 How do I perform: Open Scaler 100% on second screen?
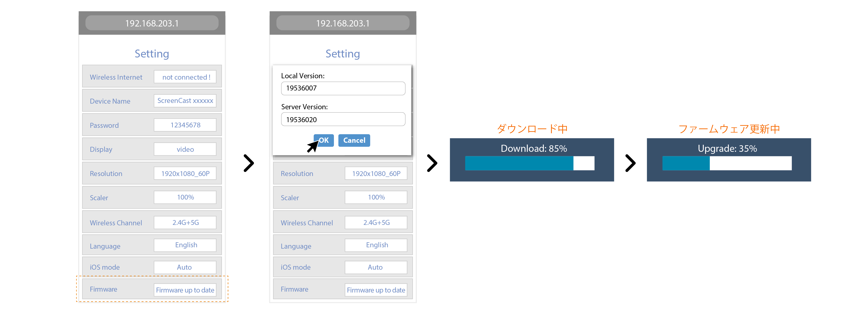point(376,197)
